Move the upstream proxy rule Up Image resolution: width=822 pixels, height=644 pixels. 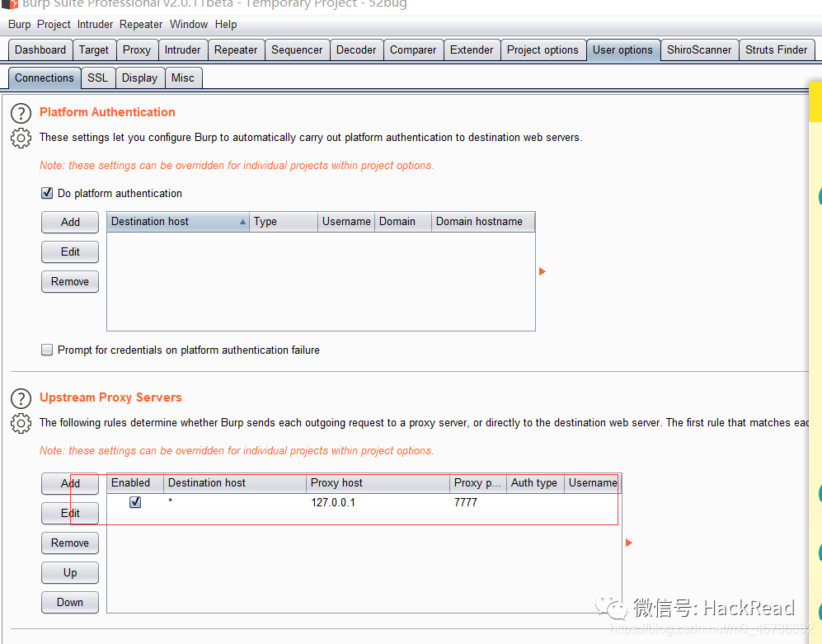tap(70, 573)
